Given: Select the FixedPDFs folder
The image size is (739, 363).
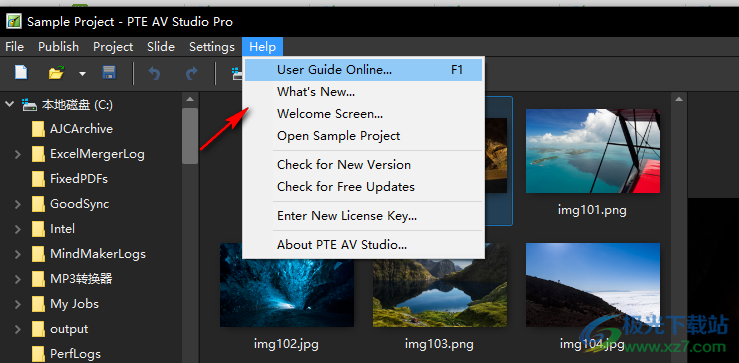Looking at the screenshot, I should 79,179.
